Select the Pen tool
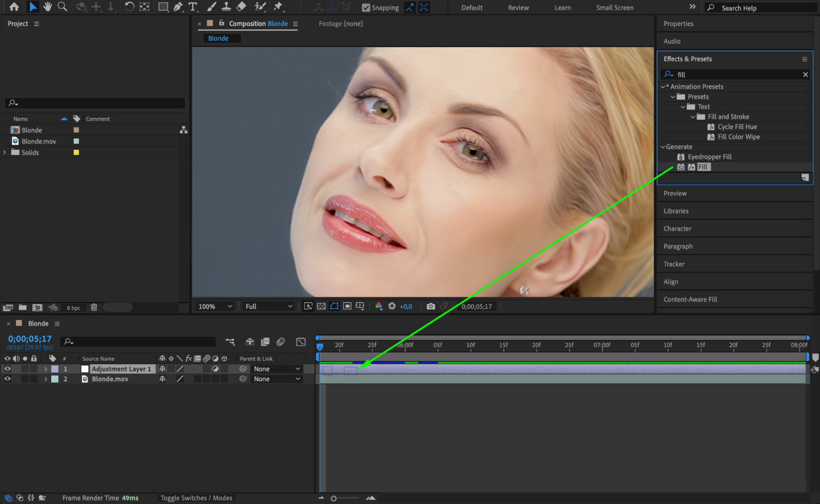 coord(178,7)
